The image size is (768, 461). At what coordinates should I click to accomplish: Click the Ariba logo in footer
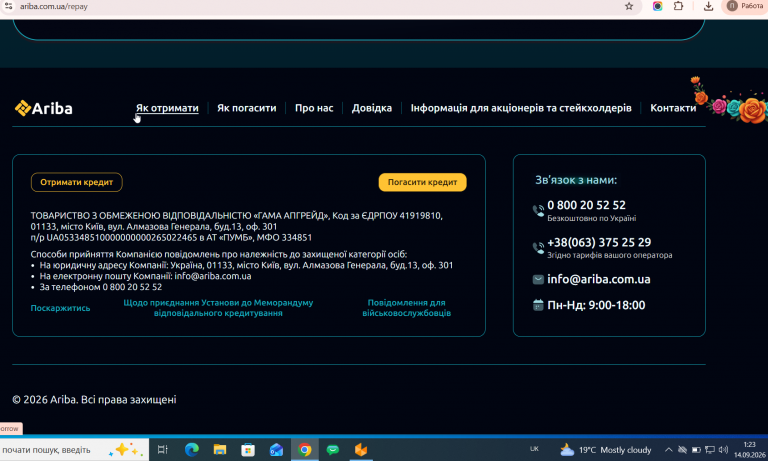point(44,108)
